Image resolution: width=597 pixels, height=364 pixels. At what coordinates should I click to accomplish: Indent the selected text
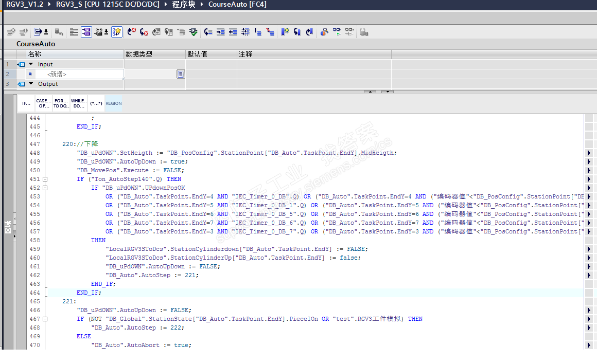pyautogui.click(x=220, y=32)
